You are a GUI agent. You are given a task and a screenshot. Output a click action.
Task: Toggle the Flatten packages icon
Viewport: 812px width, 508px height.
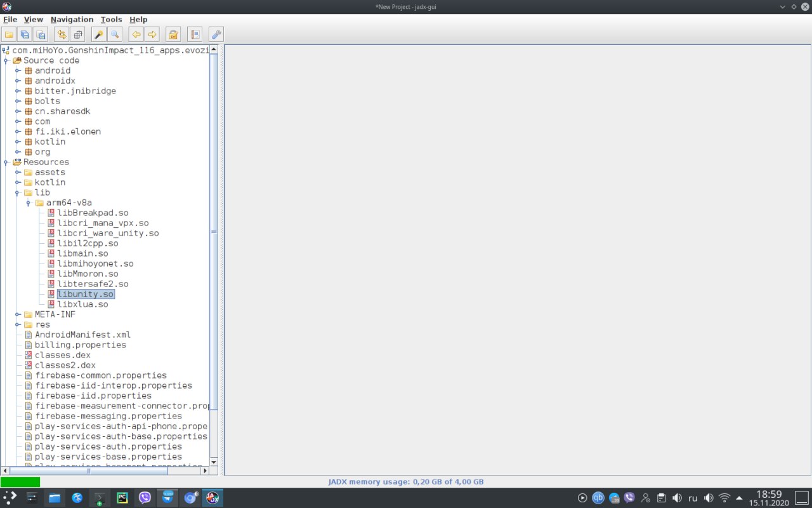(77, 34)
